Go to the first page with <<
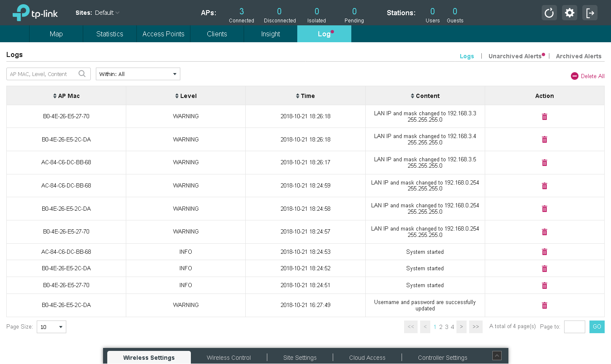 point(411,327)
